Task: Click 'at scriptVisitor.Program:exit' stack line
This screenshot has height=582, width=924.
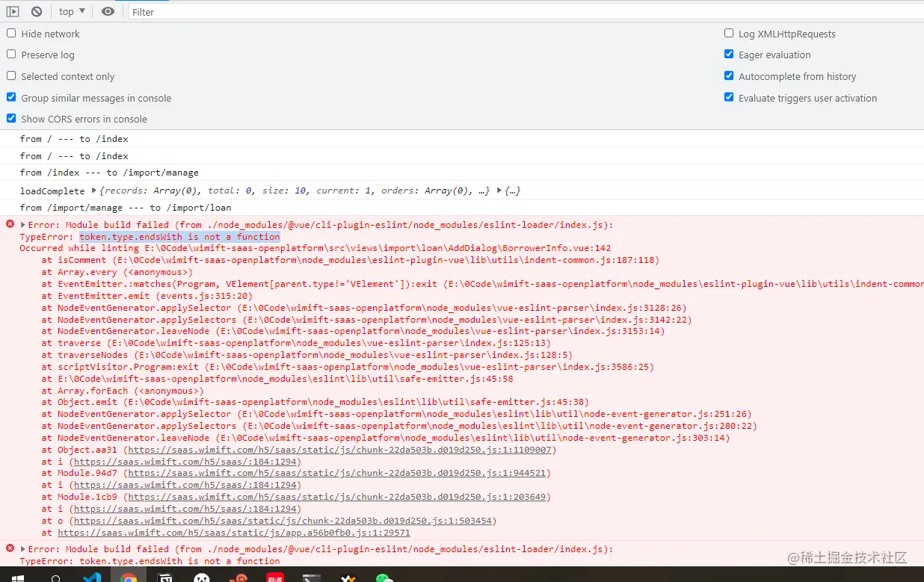Action: 348,367
